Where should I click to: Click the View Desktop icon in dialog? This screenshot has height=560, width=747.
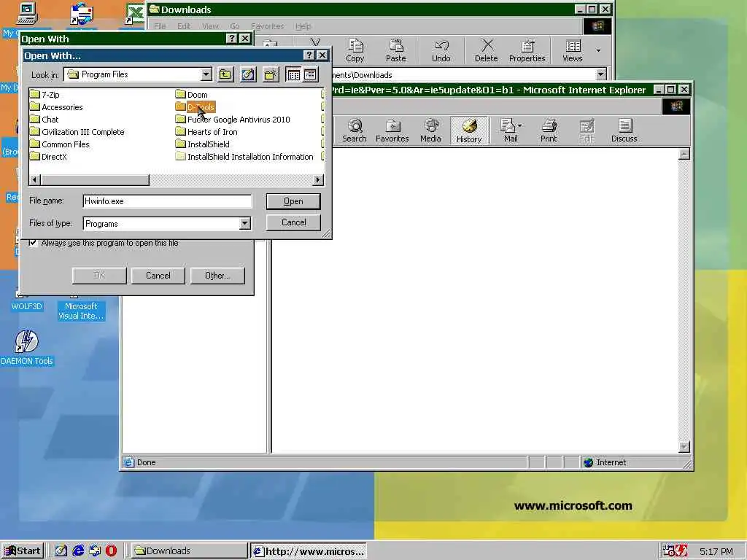(248, 74)
